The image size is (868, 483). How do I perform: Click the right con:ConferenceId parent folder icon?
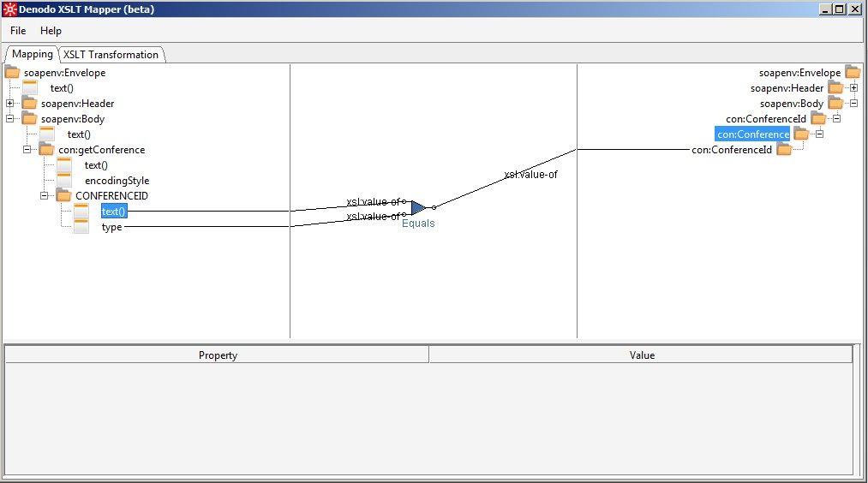(x=818, y=119)
